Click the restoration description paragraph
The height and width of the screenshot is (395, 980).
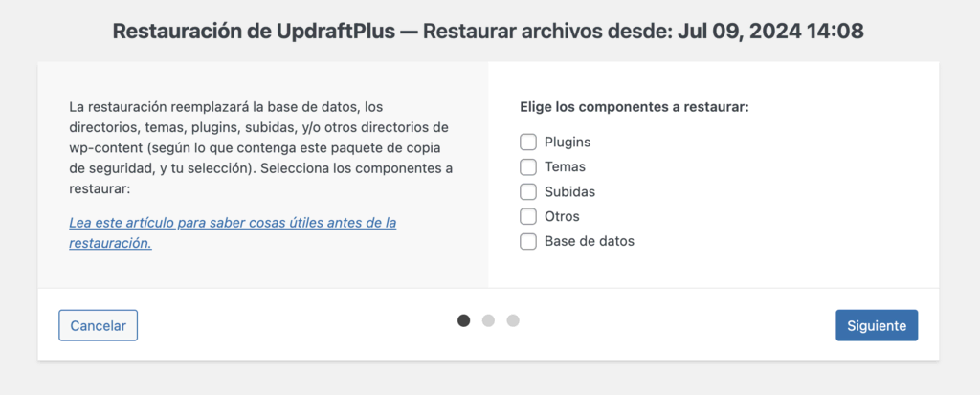pyautogui.click(x=260, y=147)
